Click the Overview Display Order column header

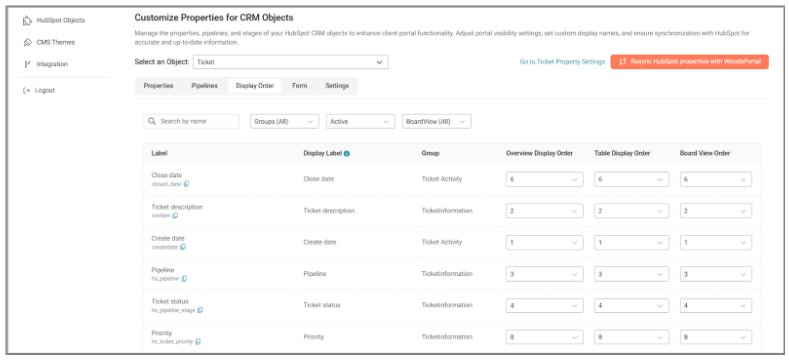pos(539,154)
